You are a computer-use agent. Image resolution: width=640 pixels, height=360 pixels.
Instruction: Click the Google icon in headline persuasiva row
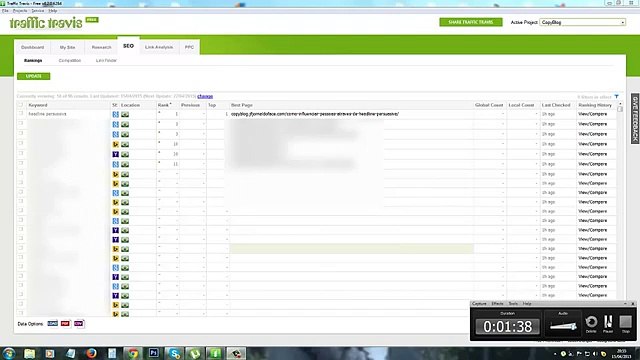116,114
